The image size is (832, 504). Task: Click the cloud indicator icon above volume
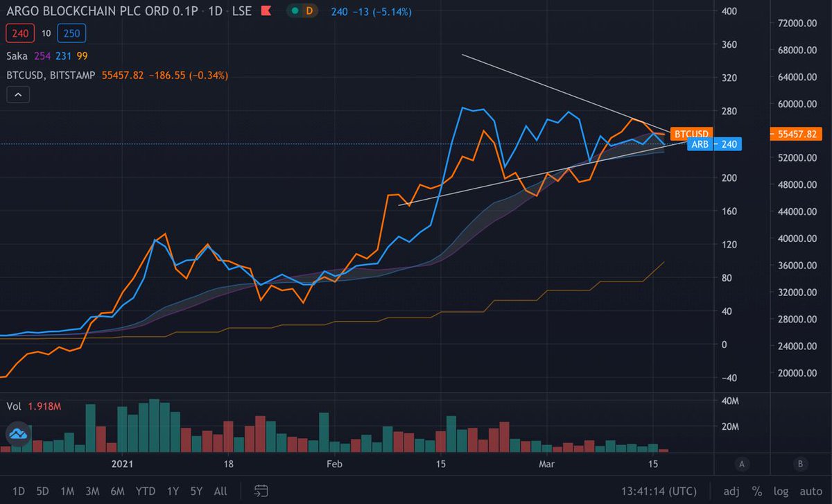click(x=17, y=435)
